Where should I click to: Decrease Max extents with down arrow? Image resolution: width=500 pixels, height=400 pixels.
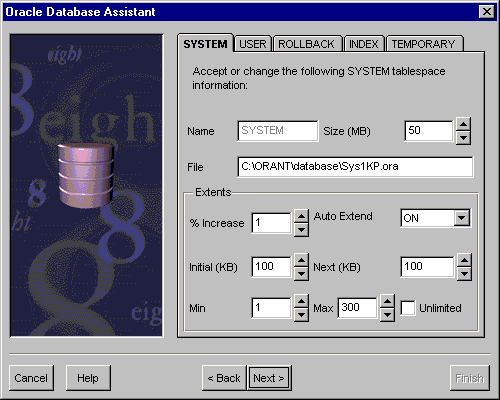pyautogui.click(x=387, y=315)
